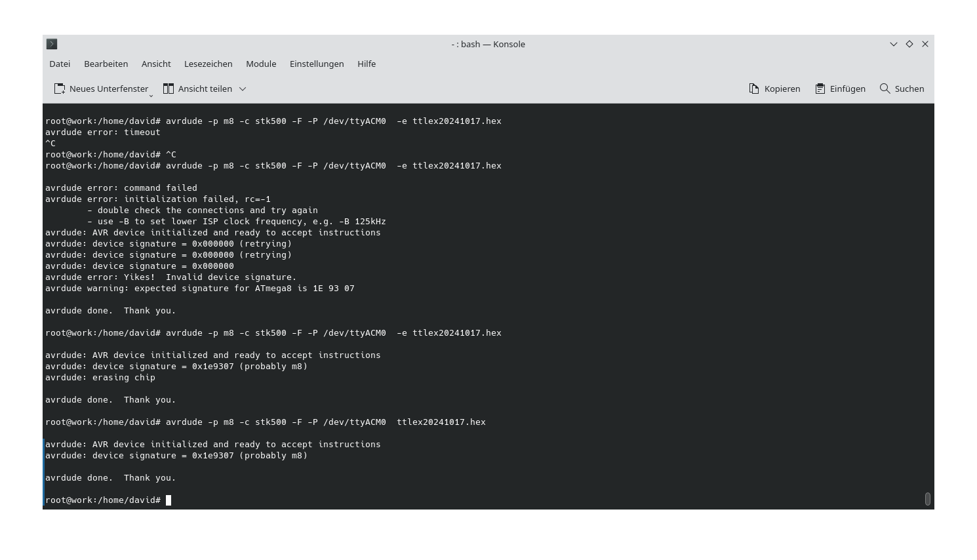Click the scrollbar handle on the right edge

[x=928, y=499]
